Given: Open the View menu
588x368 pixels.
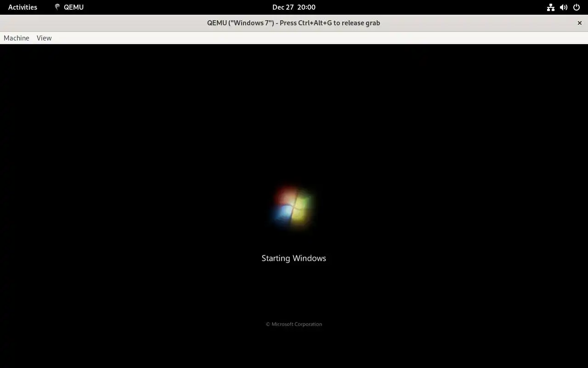Looking at the screenshot, I should pyautogui.click(x=44, y=38).
